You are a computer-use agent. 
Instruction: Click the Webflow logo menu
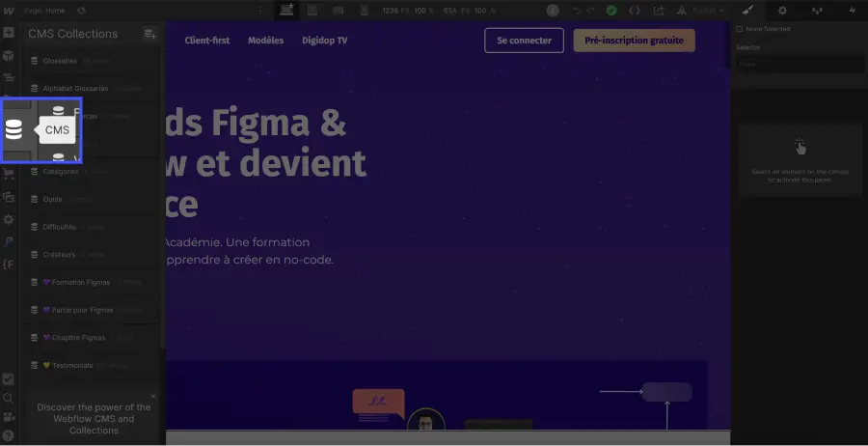coord(9,11)
